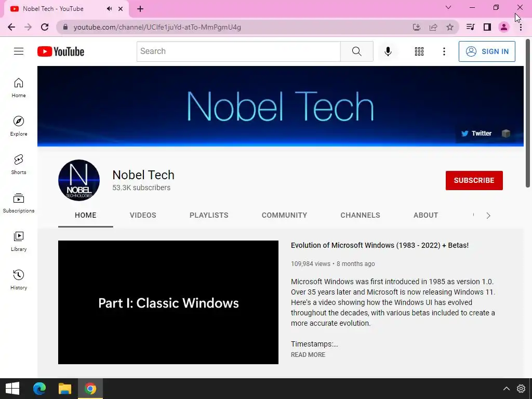This screenshot has width=532, height=399.
Task: Open Twitter link on the channel banner
Action: pyautogui.click(x=476, y=134)
